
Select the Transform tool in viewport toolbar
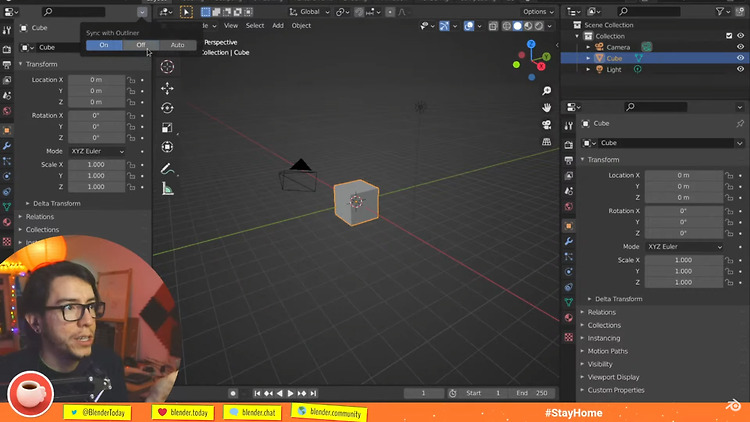(x=167, y=147)
